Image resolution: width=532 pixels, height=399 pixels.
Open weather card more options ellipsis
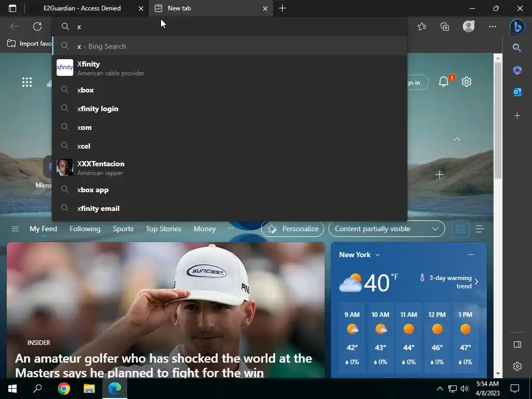(x=471, y=255)
